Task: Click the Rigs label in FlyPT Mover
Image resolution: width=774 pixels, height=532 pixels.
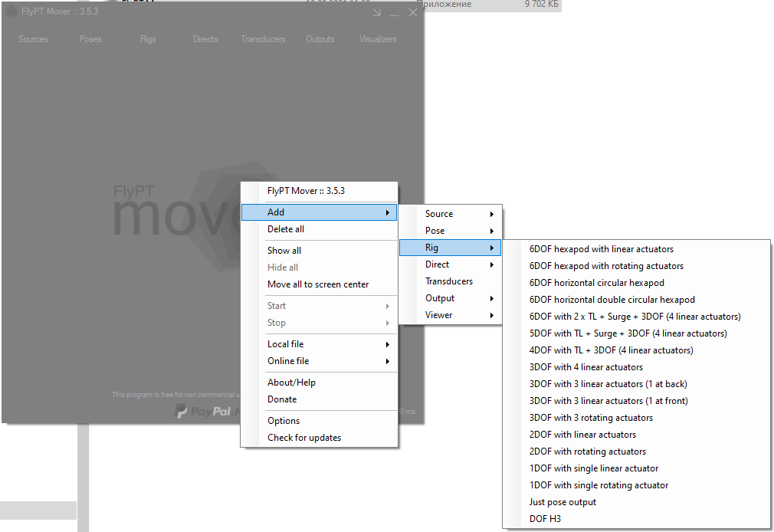Action: [x=148, y=39]
